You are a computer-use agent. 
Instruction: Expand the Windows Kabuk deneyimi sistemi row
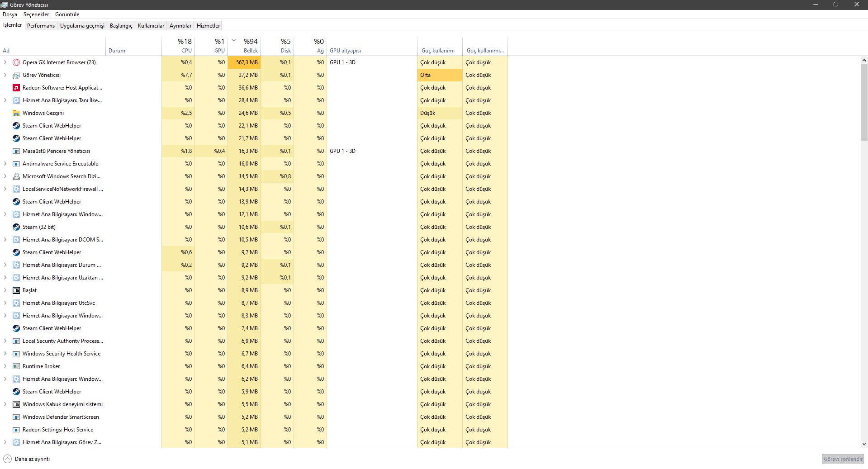pos(5,404)
